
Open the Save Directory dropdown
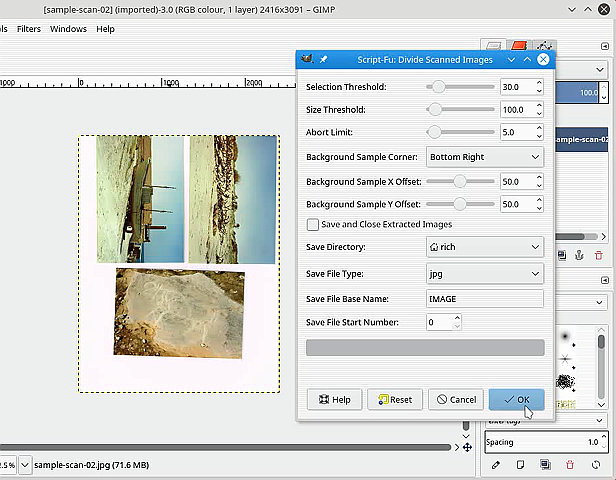[484, 247]
